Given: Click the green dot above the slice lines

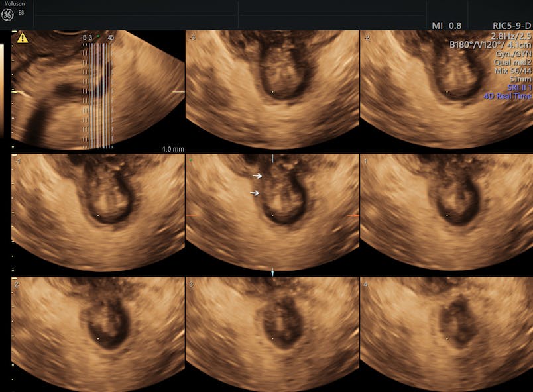Looking at the screenshot, I should [x=97, y=37].
